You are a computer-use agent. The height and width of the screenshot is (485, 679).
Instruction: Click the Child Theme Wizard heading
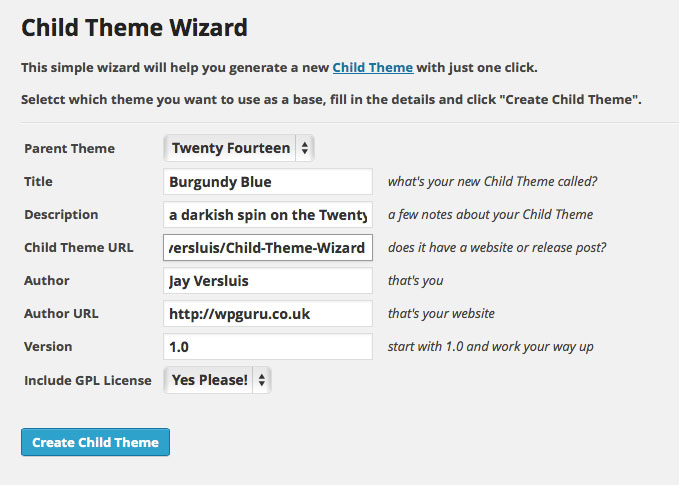tap(134, 27)
